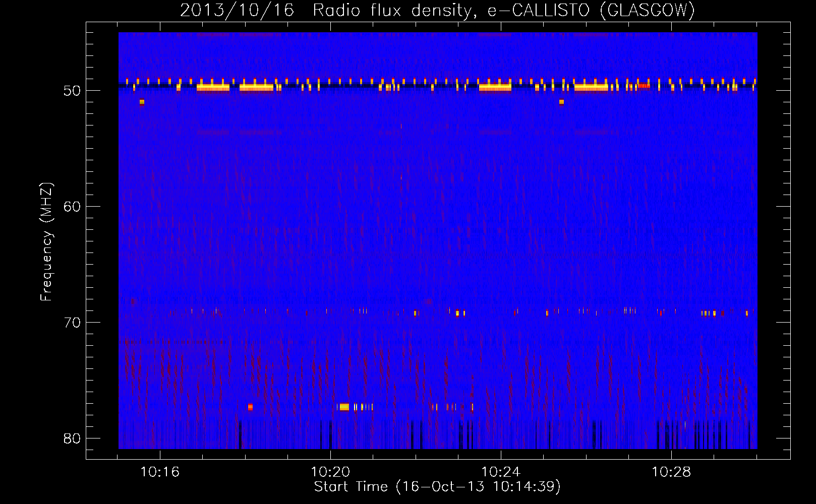
Task: Click the 10:28 time tick label
Action: coord(671,472)
